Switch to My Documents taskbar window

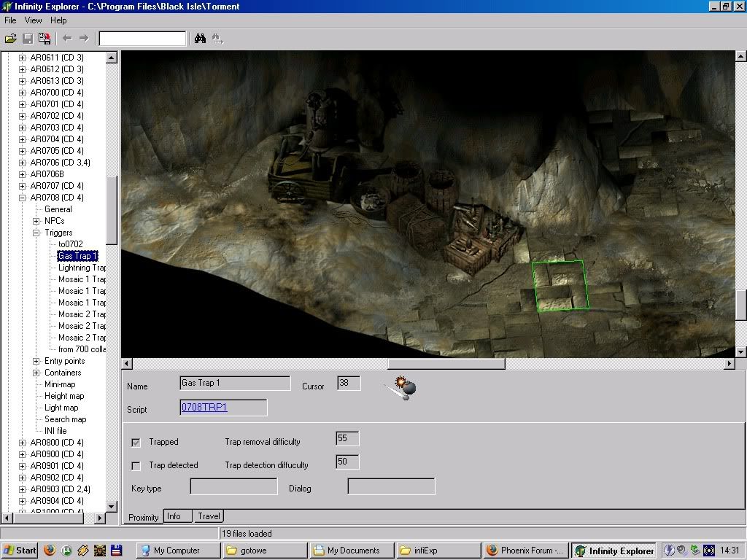352,551
